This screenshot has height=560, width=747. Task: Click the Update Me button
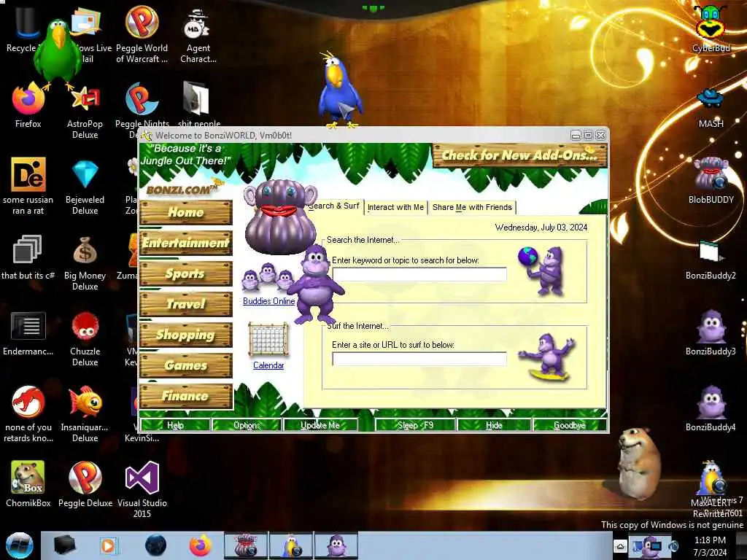pyautogui.click(x=320, y=425)
